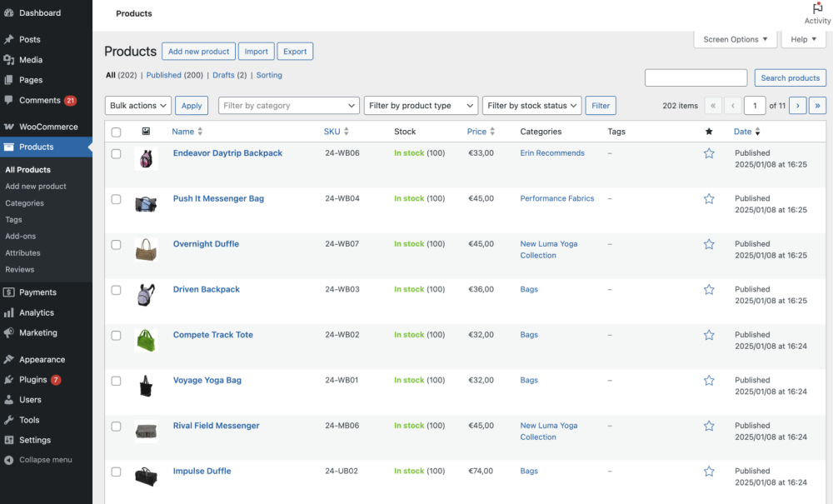The height and width of the screenshot is (504, 833).
Task: Sort products by SKU column
Action: coord(337,131)
